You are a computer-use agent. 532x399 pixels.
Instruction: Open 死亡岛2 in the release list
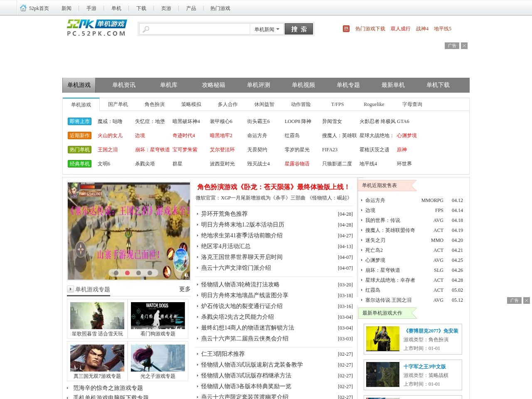374,250
